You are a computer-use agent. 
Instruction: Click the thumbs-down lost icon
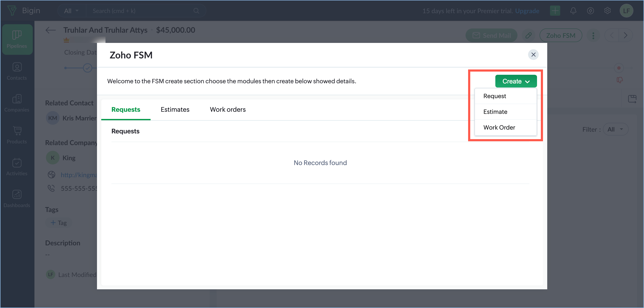(x=620, y=80)
